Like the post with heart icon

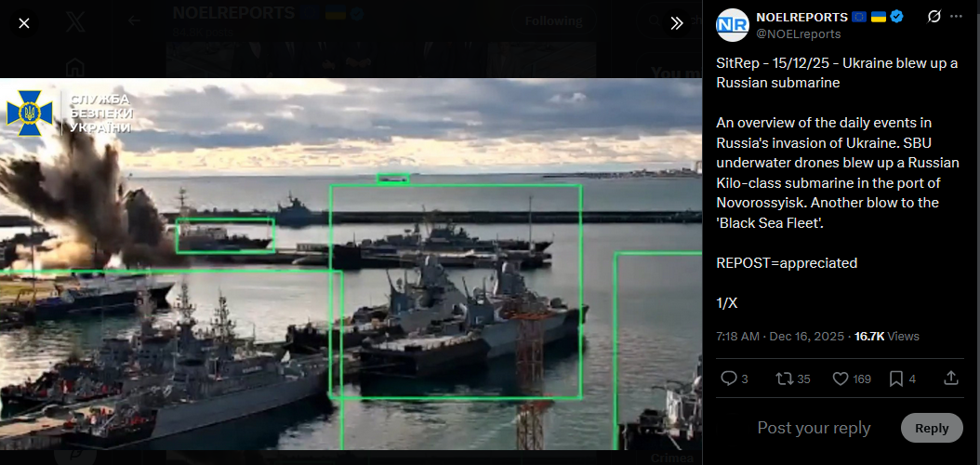(841, 379)
